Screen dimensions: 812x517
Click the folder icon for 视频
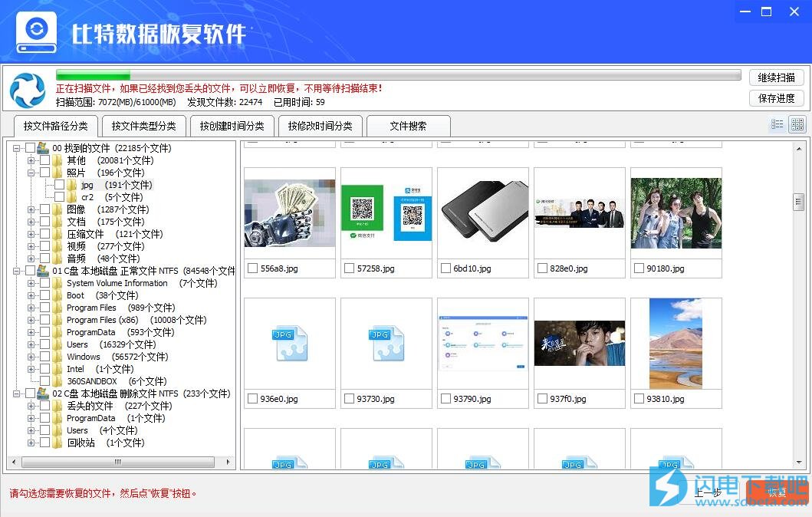[x=58, y=246]
